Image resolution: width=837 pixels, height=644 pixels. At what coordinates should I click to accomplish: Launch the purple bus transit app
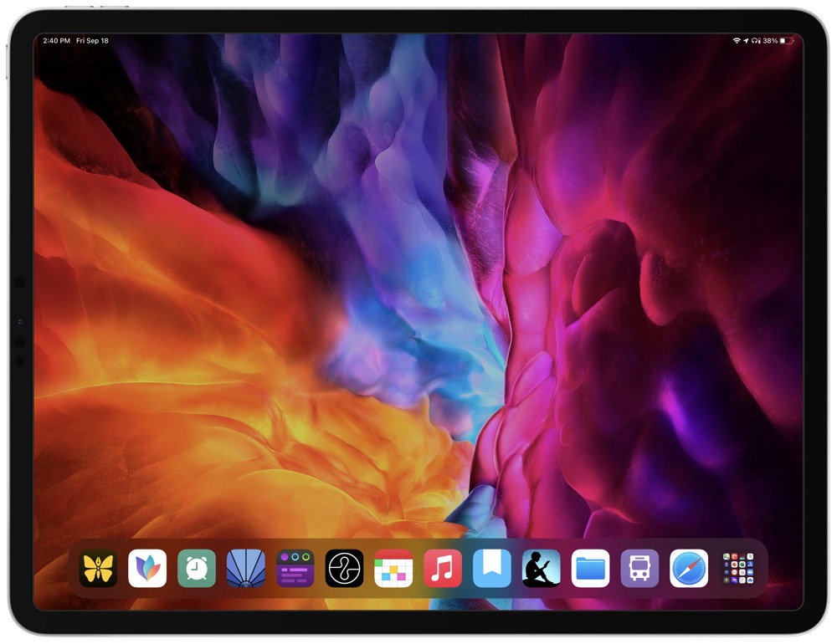coord(639,568)
